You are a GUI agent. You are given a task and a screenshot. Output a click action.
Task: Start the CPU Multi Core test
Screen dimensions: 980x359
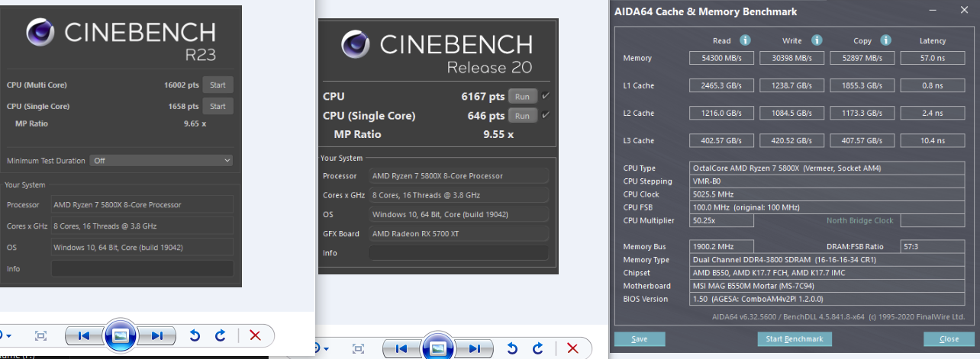(218, 85)
